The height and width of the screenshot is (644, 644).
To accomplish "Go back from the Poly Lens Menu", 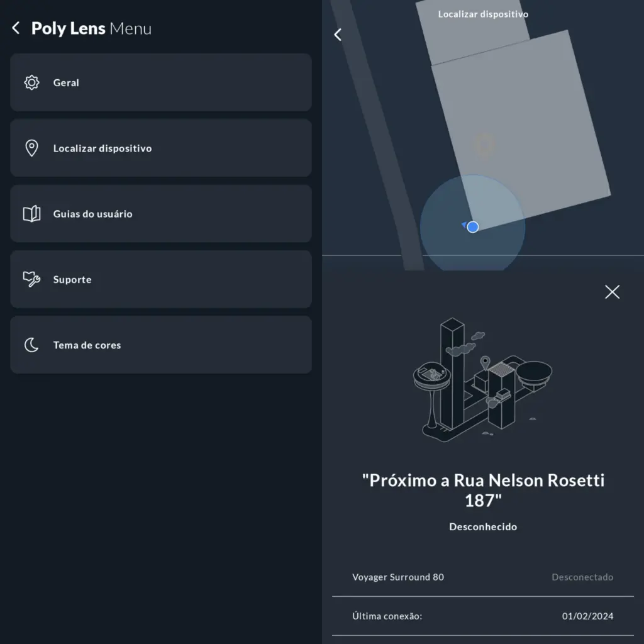I will tap(16, 28).
